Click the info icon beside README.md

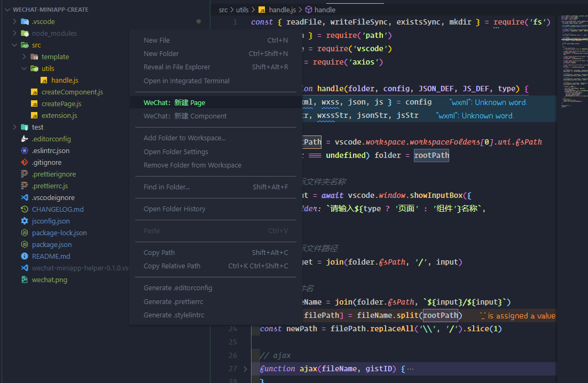pyautogui.click(x=25, y=257)
